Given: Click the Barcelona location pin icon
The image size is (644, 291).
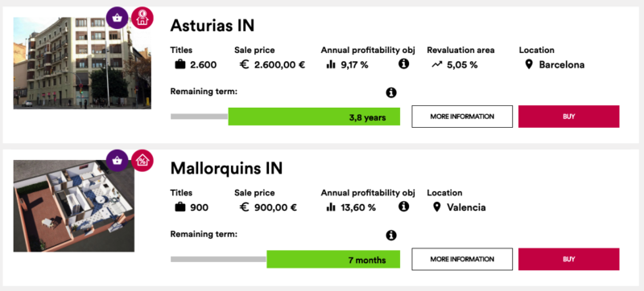Looking at the screenshot, I should 529,64.
